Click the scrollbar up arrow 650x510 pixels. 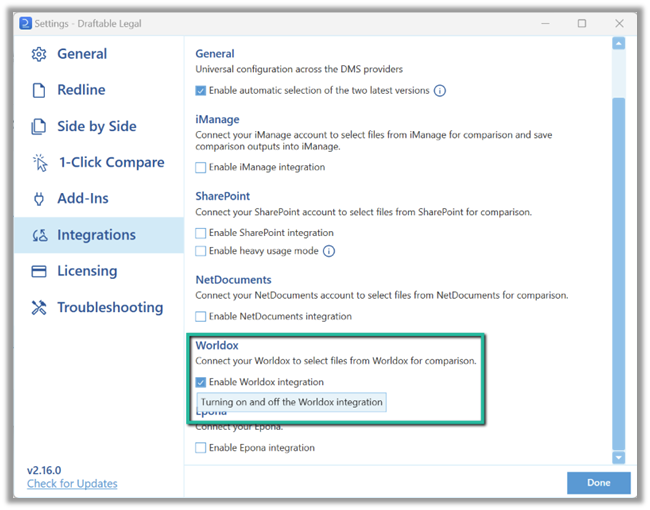pos(618,43)
